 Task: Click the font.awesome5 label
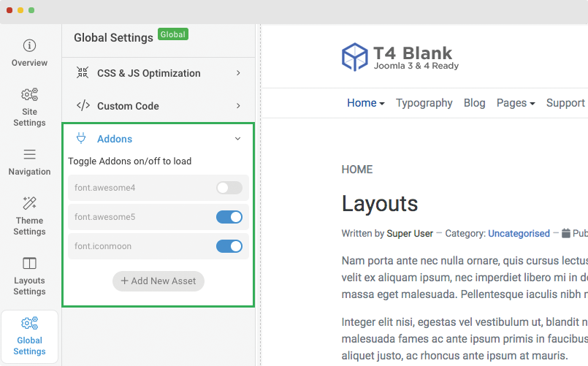[x=104, y=217]
